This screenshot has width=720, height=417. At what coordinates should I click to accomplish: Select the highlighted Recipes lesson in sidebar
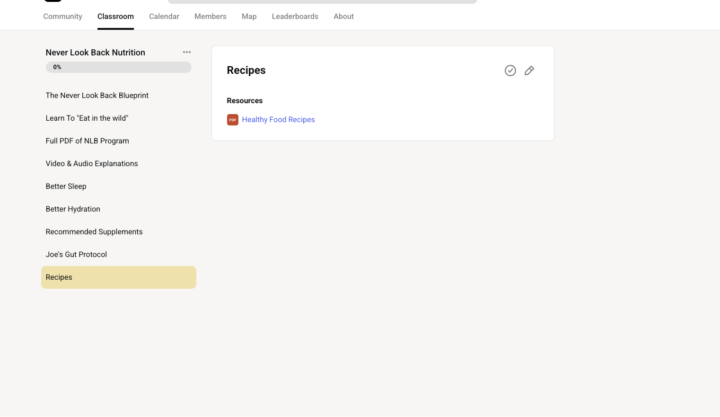(x=118, y=277)
